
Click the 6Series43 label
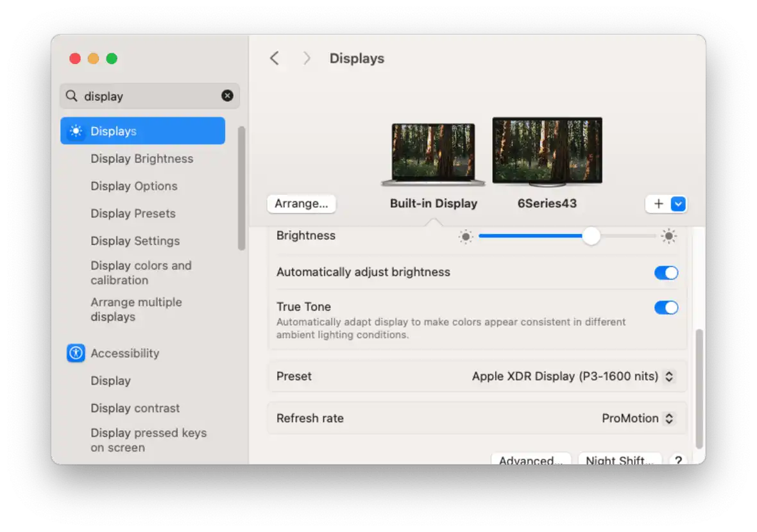pos(547,204)
